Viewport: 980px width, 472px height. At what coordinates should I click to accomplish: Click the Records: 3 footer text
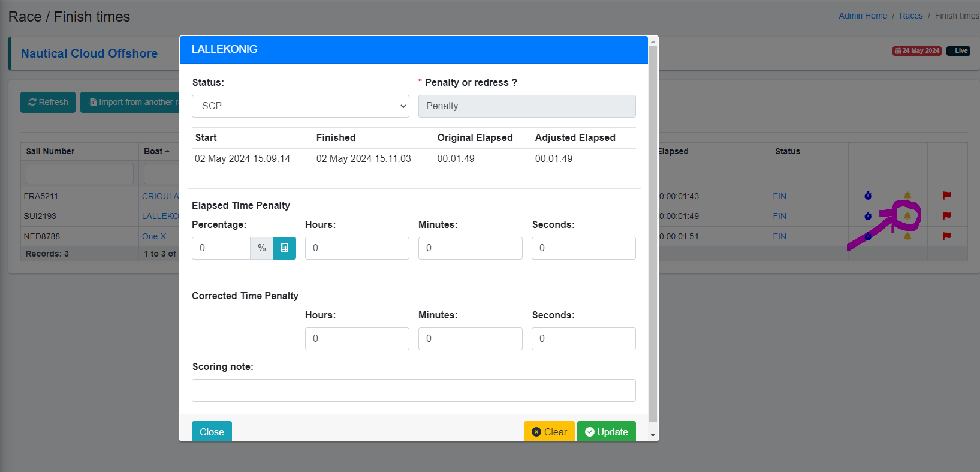47,254
